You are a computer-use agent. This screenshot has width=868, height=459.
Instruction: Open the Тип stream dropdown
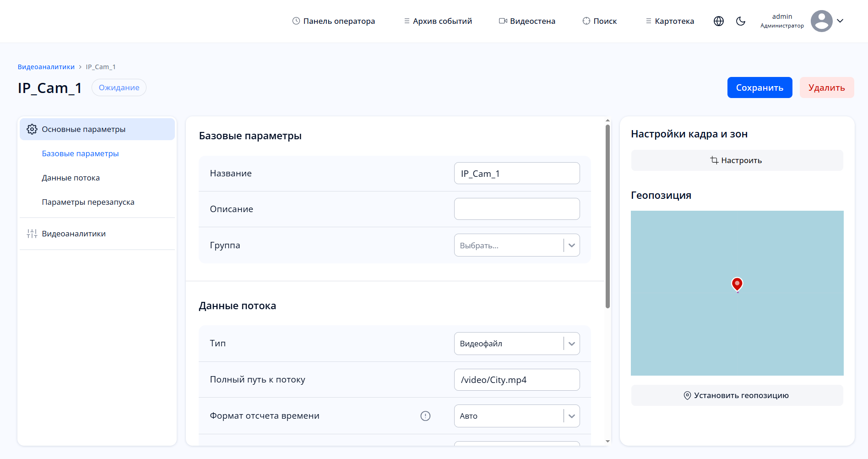point(571,344)
